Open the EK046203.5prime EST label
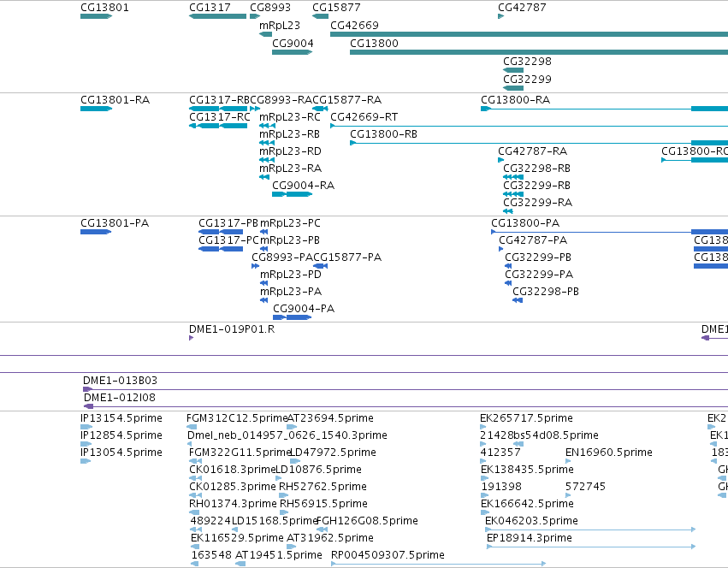 (x=531, y=521)
